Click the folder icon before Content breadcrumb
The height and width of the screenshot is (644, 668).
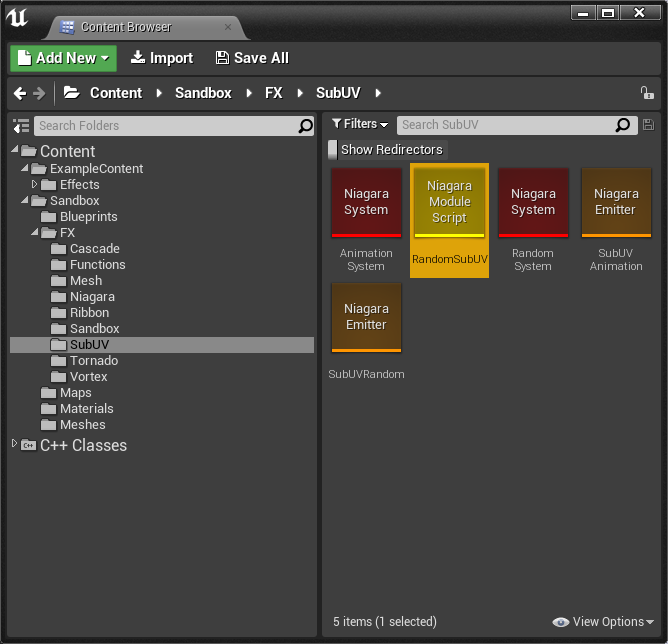point(72,92)
